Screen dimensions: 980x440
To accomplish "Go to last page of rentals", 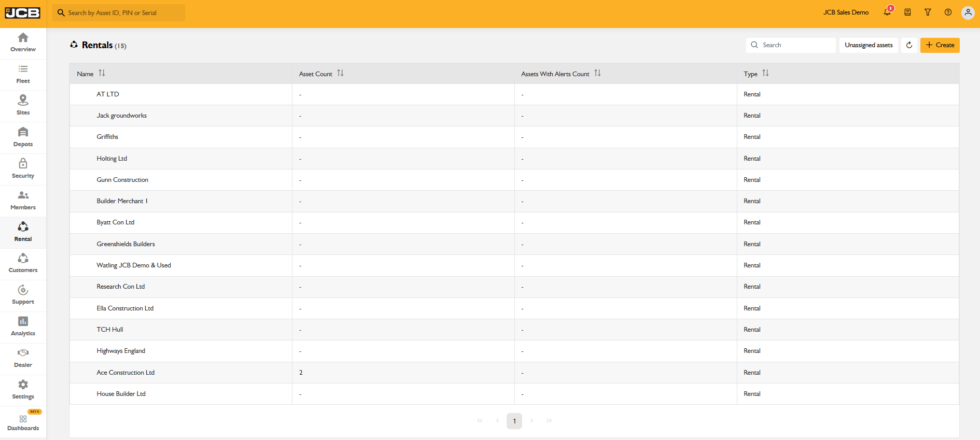I will [x=549, y=421].
